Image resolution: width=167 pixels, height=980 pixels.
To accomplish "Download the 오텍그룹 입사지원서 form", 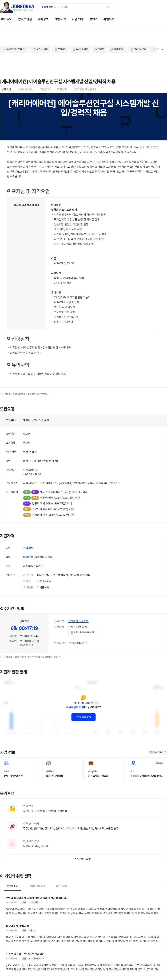I will point(83,632).
